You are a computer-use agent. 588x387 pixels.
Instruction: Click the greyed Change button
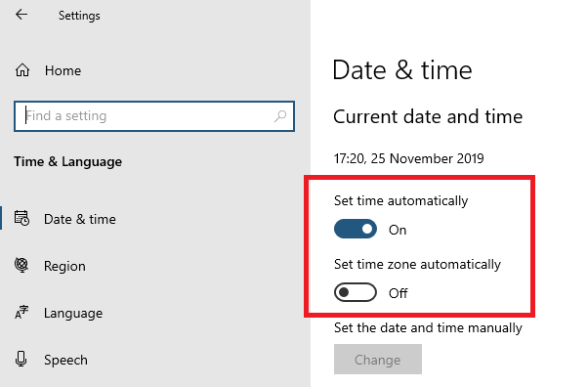[x=378, y=360]
